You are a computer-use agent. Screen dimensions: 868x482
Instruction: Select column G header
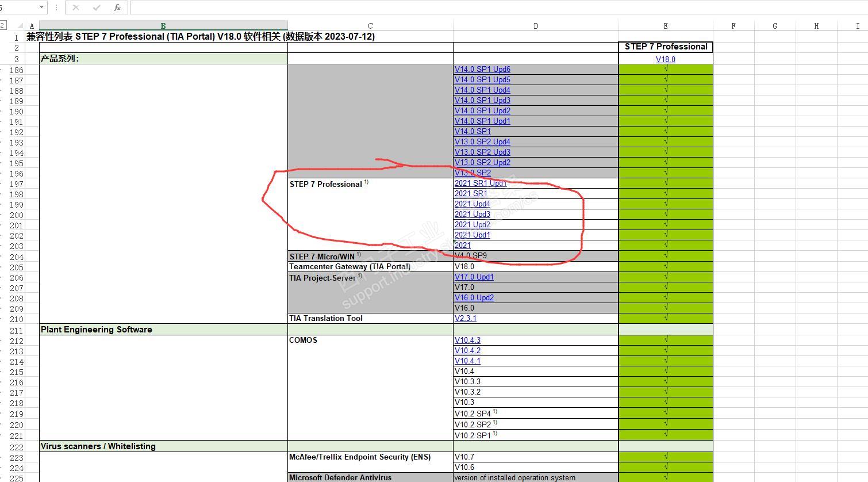click(775, 26)
